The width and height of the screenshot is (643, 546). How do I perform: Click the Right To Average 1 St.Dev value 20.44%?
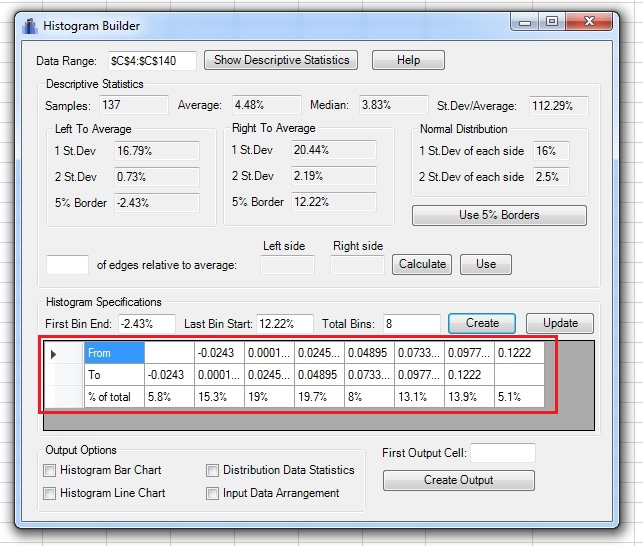pyautogui.click(x=334, y=150)
